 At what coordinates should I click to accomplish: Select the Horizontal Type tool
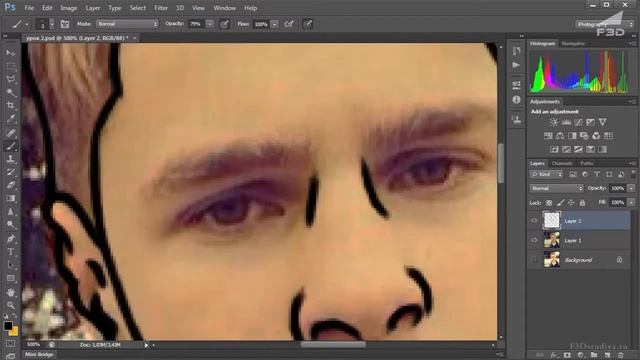pyautogui.click(x=11, y=251)
